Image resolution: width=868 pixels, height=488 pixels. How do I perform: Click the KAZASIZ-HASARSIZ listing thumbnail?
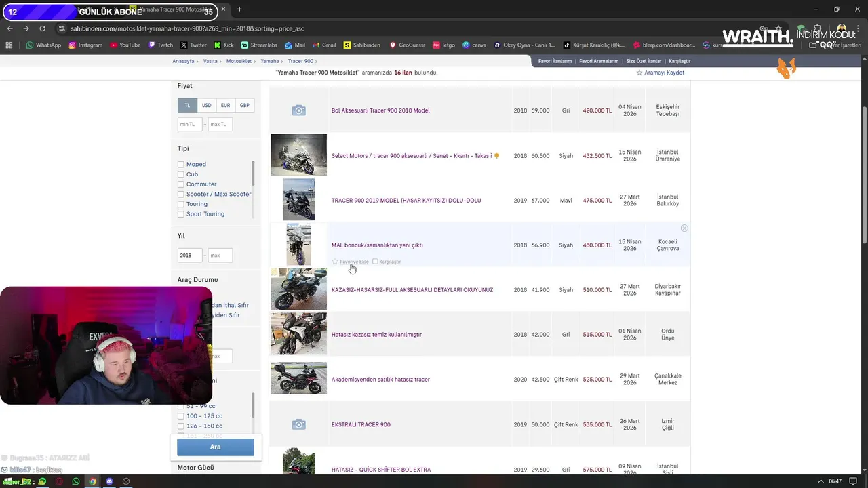click(x=298, y=289)
